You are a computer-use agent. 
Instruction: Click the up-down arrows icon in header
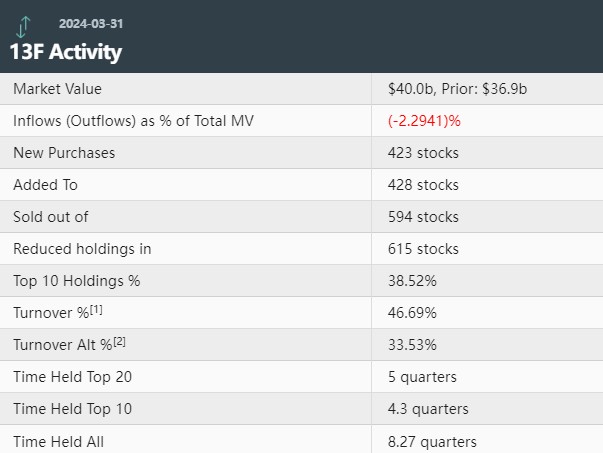tap(24, 27)
